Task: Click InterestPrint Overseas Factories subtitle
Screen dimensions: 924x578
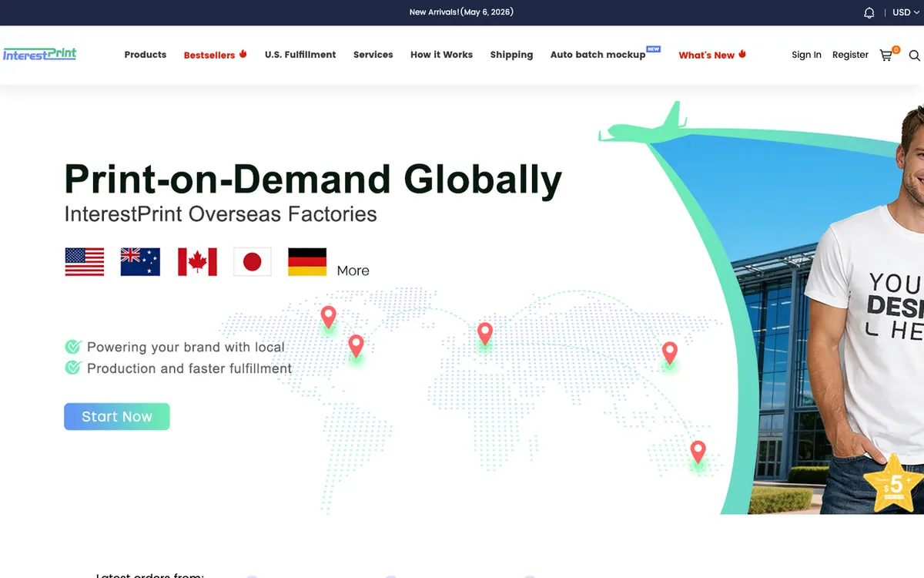Action: [x=220, y=213]
